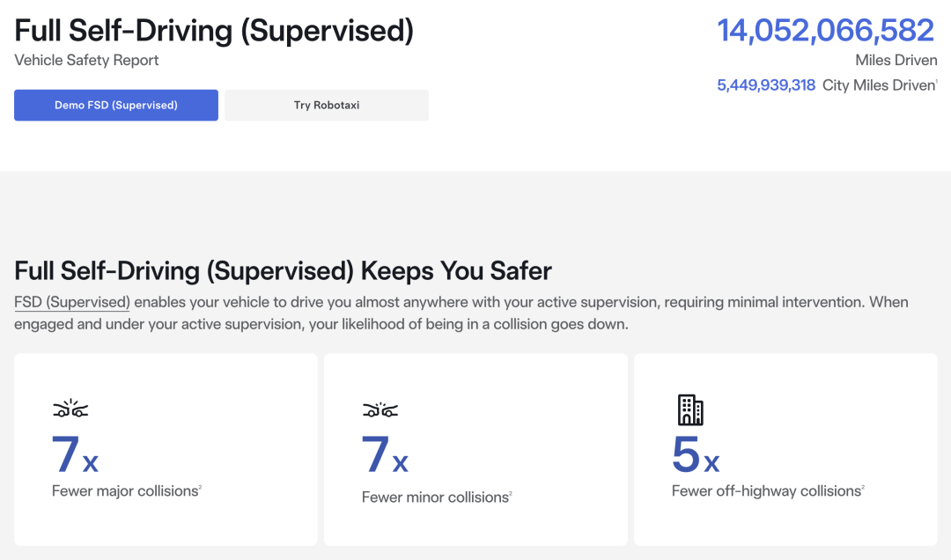Click the 'Miles Driven' label under total

tap(896, 60)
